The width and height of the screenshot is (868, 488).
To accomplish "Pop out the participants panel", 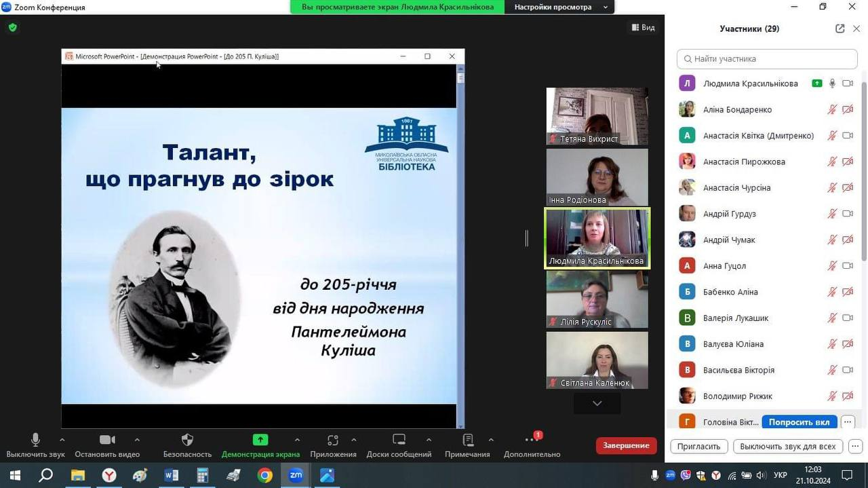I will click(x=840, y=29).
